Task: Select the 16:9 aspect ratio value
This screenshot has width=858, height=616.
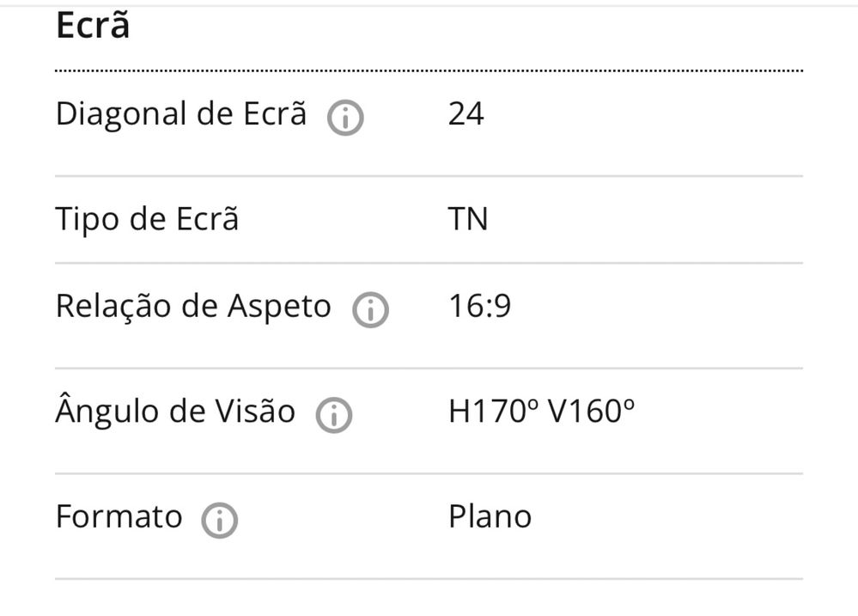Action: tap(480, 306)
